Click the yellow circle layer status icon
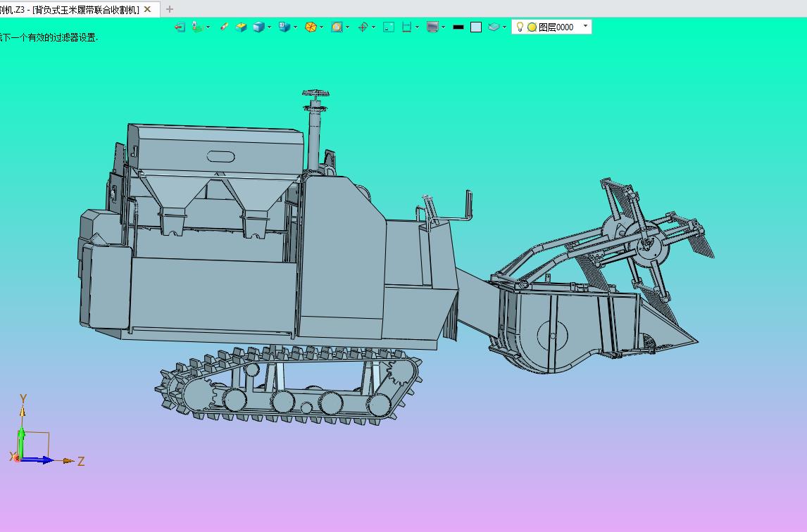The image size is (807, 532). (x=532, y=27)
